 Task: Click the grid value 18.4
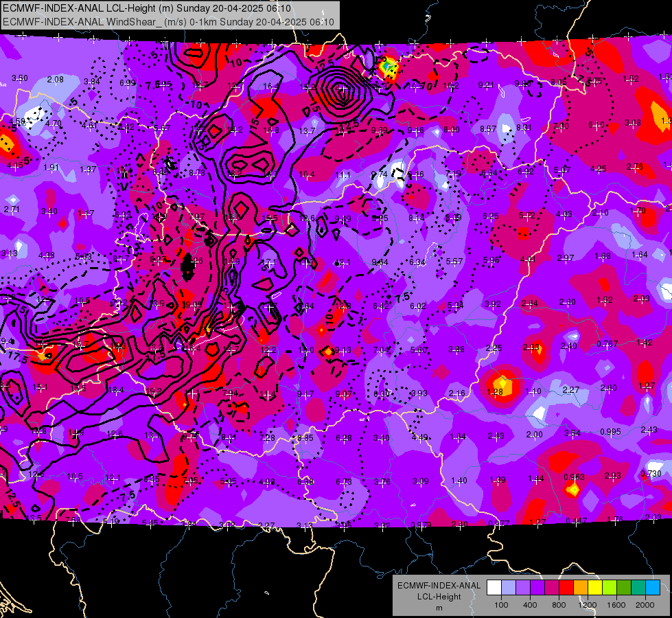point(116,390)
